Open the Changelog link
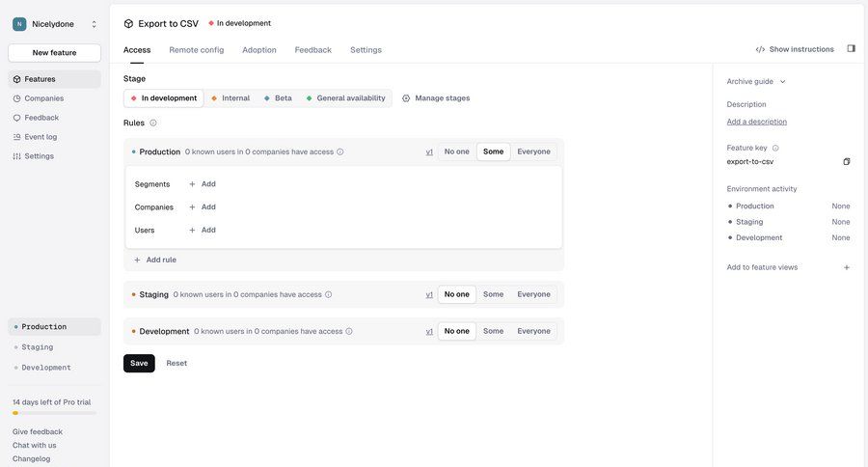This screenshot has height=467, width=868. point(32,458)
